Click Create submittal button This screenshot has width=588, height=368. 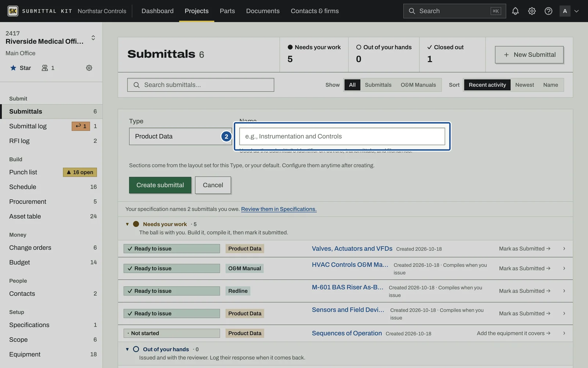pos(160,185)
